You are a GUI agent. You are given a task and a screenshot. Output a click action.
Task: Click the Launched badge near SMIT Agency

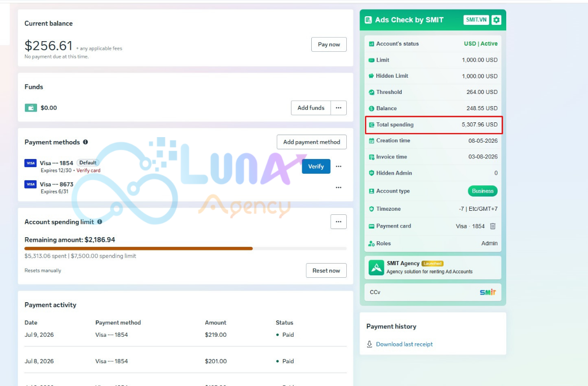433,263
